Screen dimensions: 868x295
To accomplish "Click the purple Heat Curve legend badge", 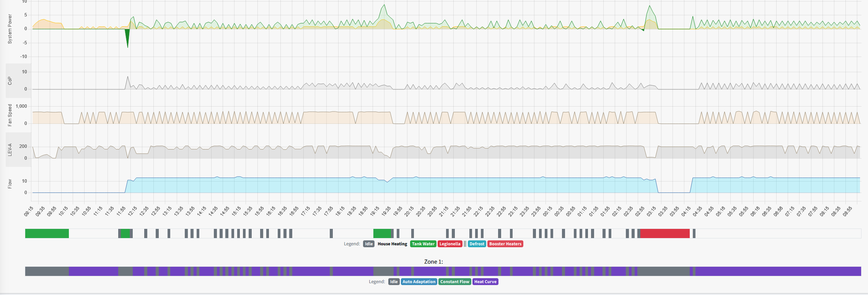I will tap(485, 282).
